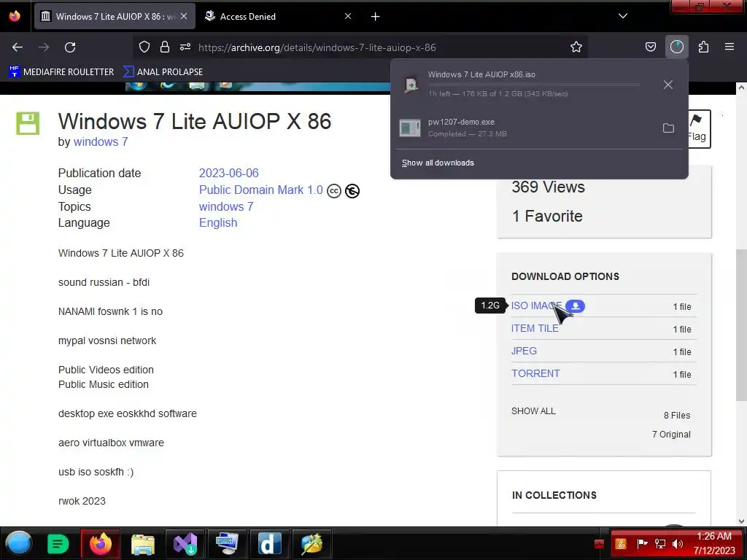Show pw1207-demo.exe in its folder

(x=668, y=128)
